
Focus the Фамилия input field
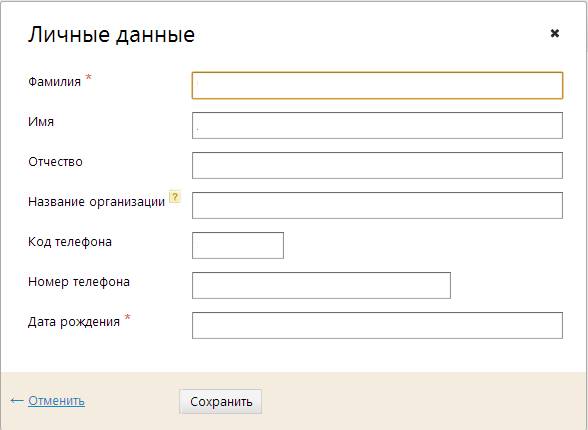[x=377, y=85]
